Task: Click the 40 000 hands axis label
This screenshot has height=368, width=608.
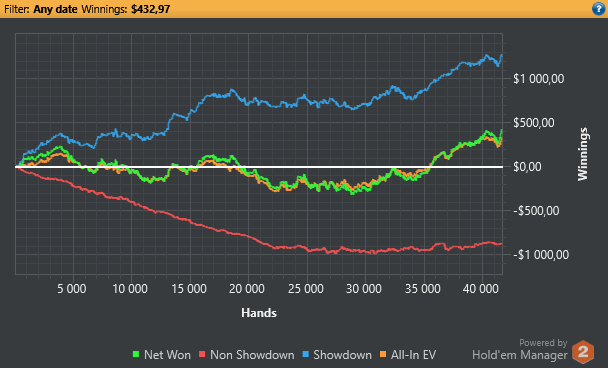Action: (x=480, y=289)
